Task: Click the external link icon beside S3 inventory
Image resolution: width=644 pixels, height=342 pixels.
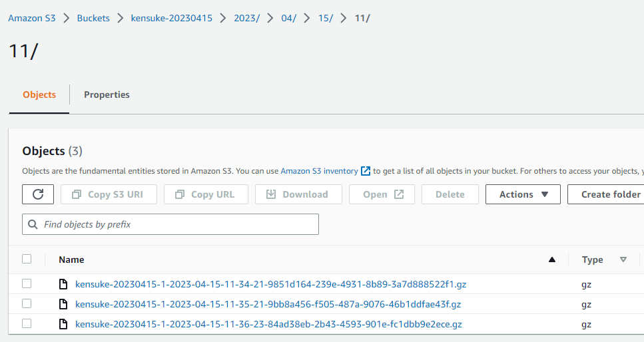Action: pyautogui.click(x=365, y=171)
